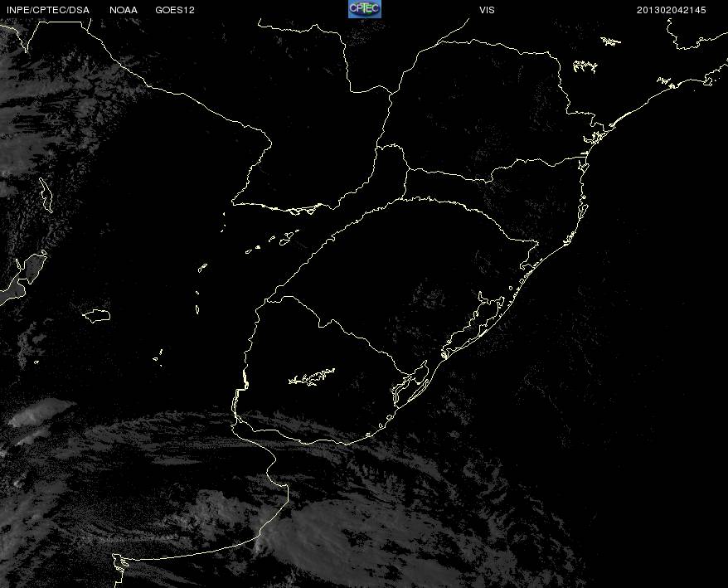Click the CPTEC logo in the header
This screenshot has height=588, width=728.
365,9
